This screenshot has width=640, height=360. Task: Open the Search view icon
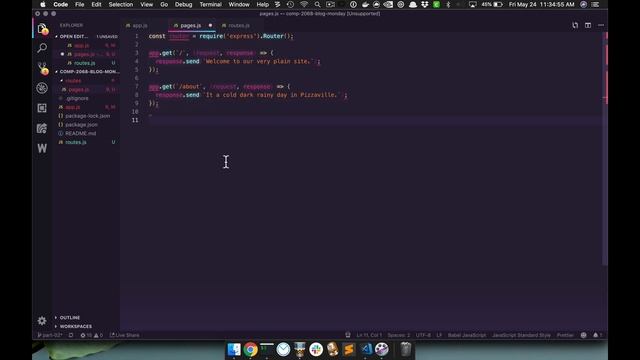coord(42,48)
